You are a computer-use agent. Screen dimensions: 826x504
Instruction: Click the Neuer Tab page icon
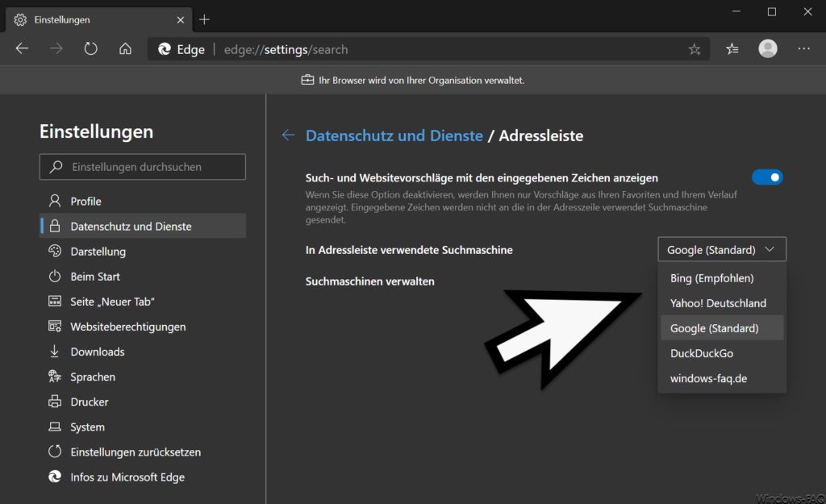[x=55, y=302]
